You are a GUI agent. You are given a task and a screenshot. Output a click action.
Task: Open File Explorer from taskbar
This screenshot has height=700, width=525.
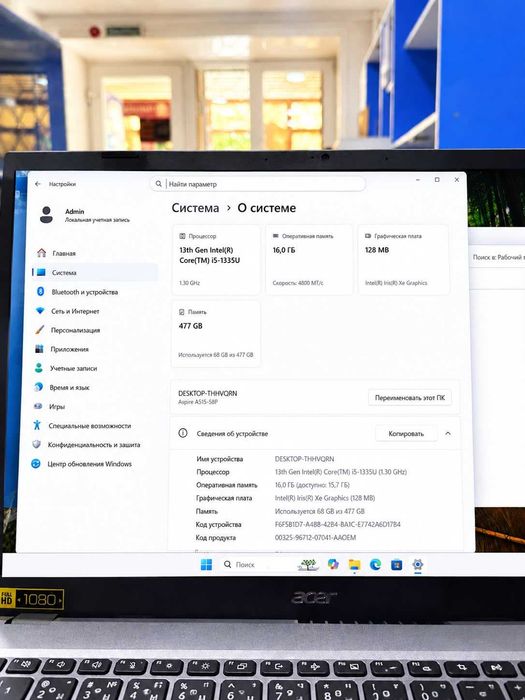coord(354,565)
